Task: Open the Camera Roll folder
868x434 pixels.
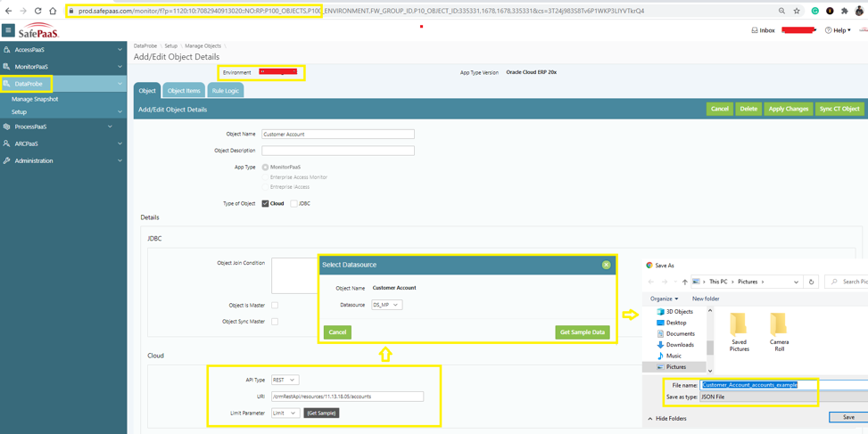Action: (779, 332)
